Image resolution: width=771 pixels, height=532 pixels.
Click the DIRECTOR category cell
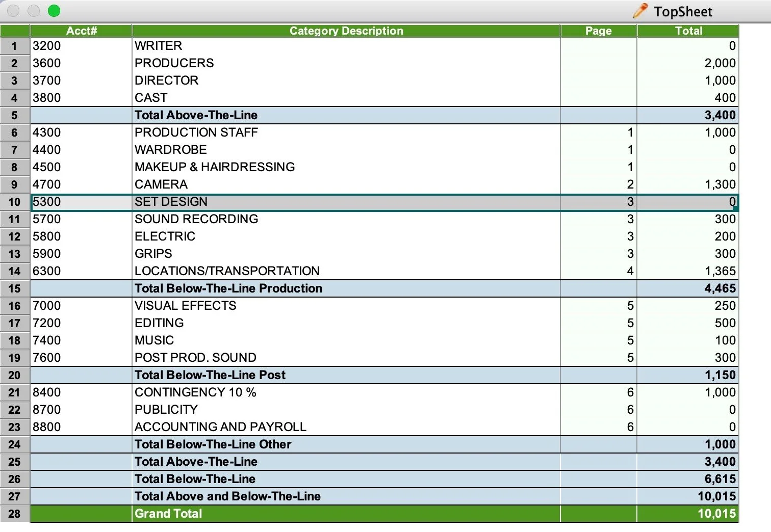[x=346, y=81]
